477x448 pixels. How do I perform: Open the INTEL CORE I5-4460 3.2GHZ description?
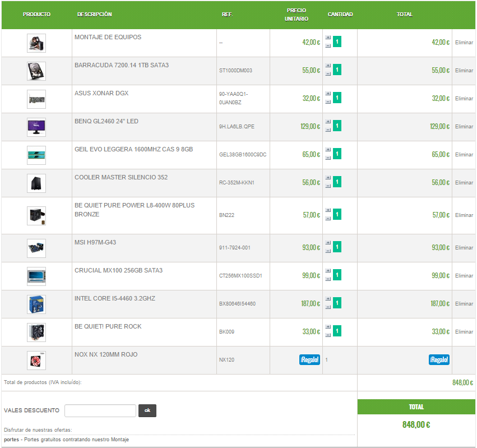115,298
